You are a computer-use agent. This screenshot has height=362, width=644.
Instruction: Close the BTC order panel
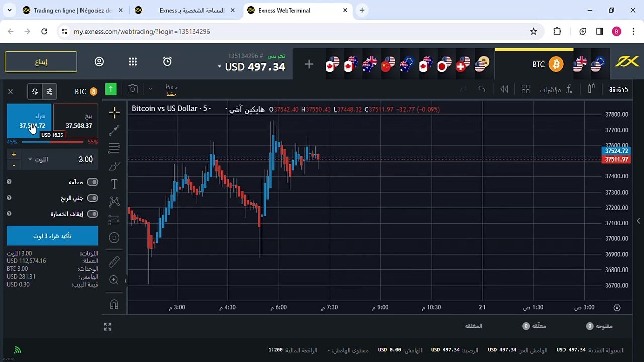pos(10,92)
